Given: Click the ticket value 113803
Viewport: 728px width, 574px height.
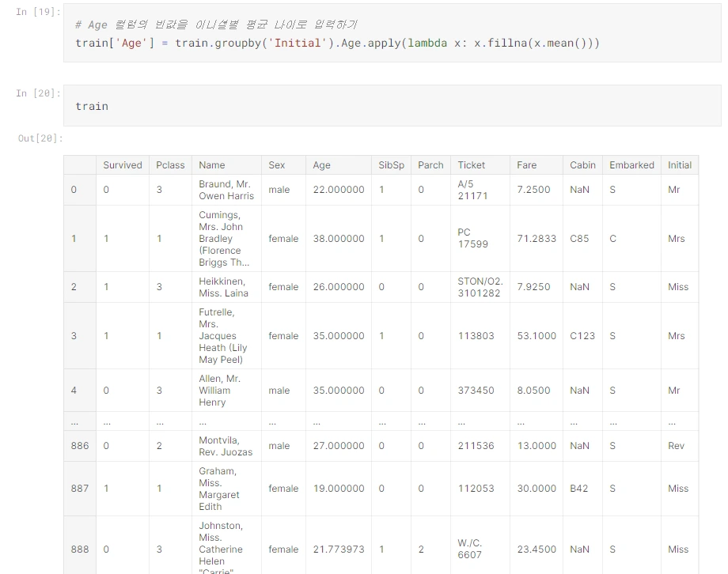Looking at the screenshot, I should (476, 336).
